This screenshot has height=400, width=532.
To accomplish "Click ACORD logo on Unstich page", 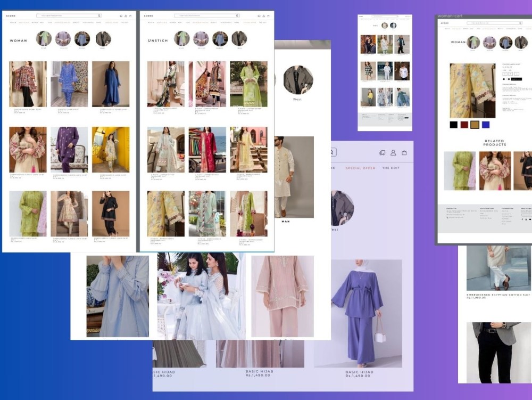I will [x=148, y=16].
